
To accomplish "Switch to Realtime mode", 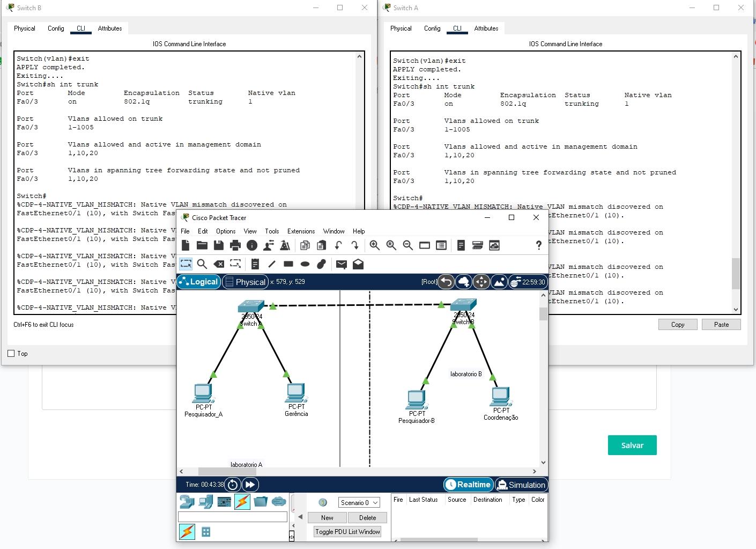I will (x=468, y=485).
